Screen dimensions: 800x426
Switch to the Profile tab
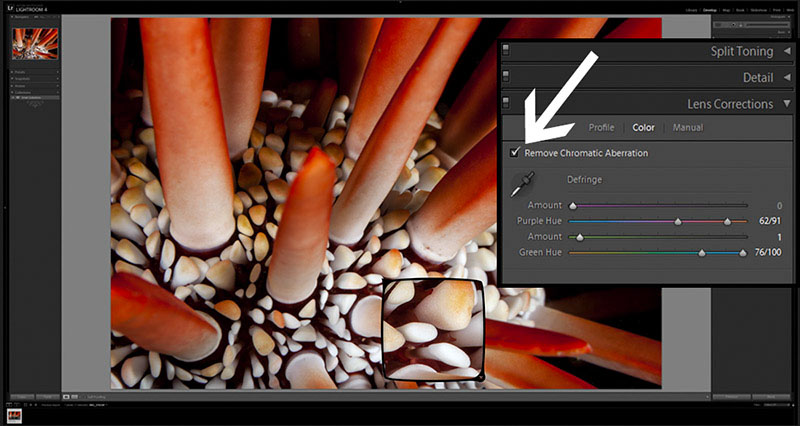(x=601, y=128)
